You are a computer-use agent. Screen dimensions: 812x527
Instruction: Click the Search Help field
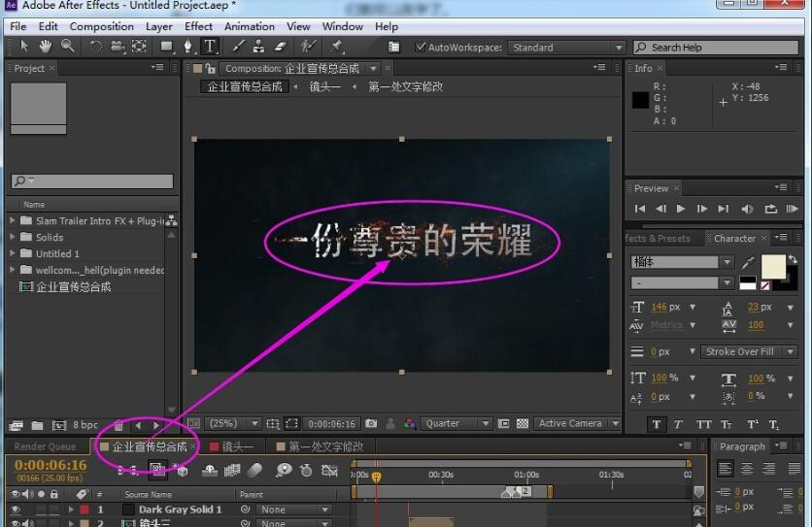716,48
